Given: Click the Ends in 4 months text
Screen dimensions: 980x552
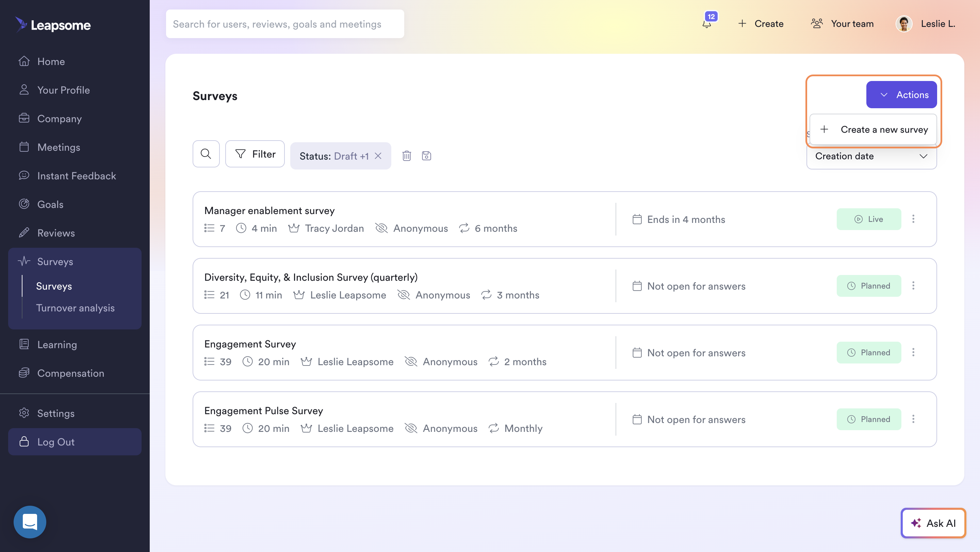Looking at the screenshot, I should [686, 220].
